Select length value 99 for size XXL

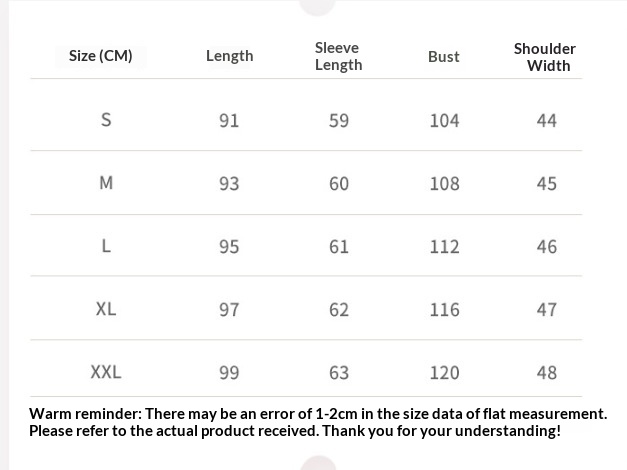229,373
